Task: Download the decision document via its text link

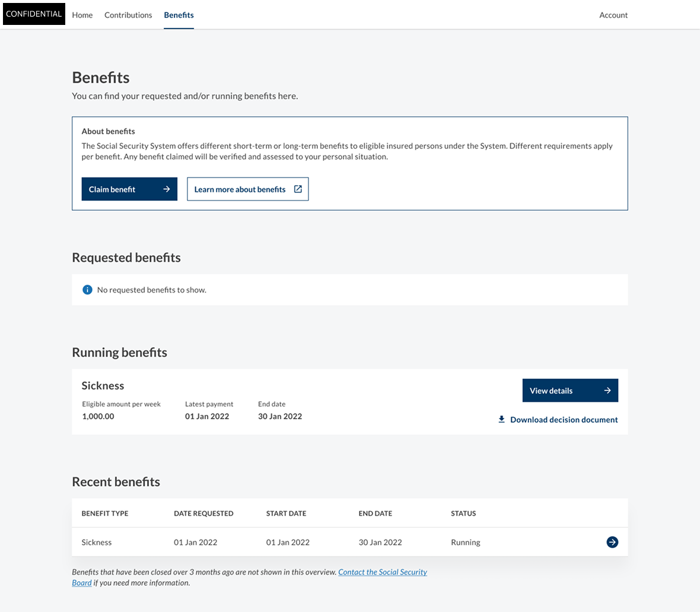Action: click(x=564, y=420)
